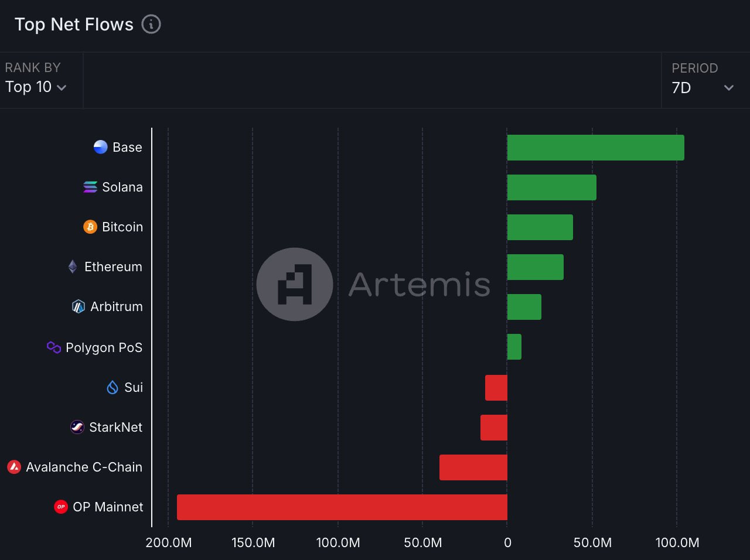Select the Polygon PoS icon

click(x=54, y=347)
